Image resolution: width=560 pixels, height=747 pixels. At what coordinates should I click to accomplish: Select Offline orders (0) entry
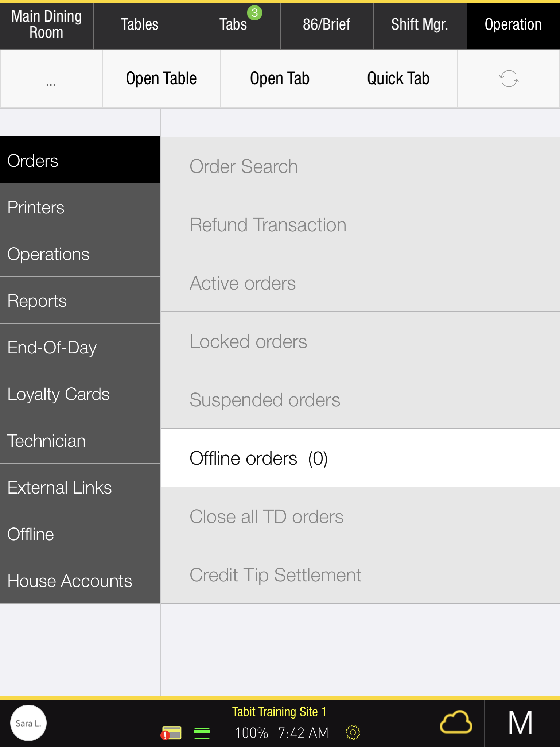[360, 458]
